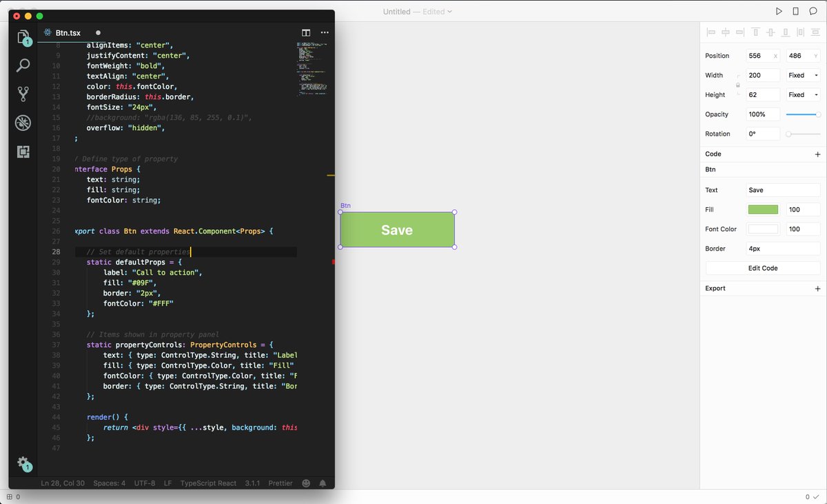
Task: Click the Opacity slider handle
Action: coord(817,114)
